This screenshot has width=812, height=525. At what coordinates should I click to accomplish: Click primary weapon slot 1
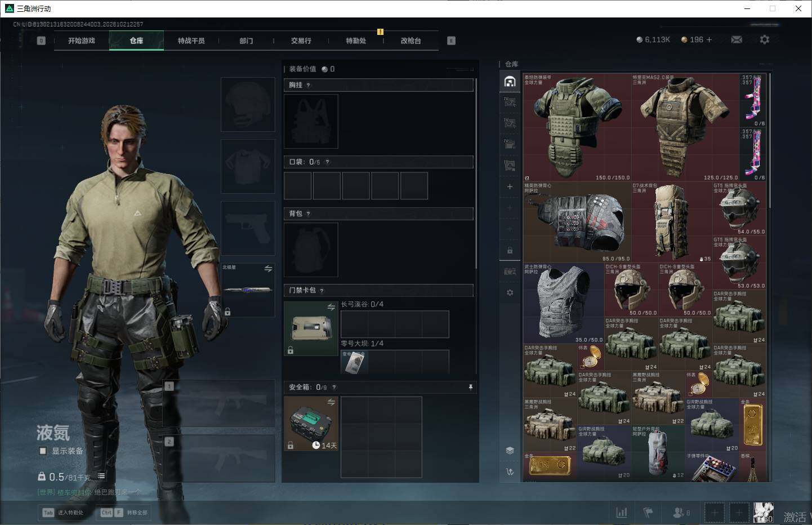click(218, 403)
